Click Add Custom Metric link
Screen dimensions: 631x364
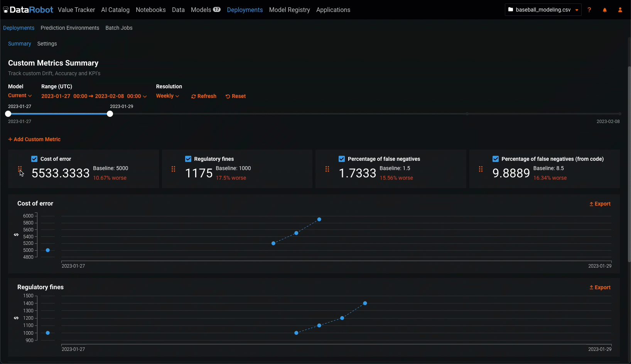[34, 139]
